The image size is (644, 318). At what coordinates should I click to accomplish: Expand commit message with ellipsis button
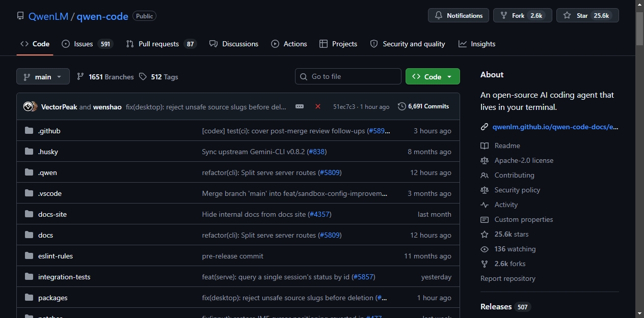coord(300,106)
